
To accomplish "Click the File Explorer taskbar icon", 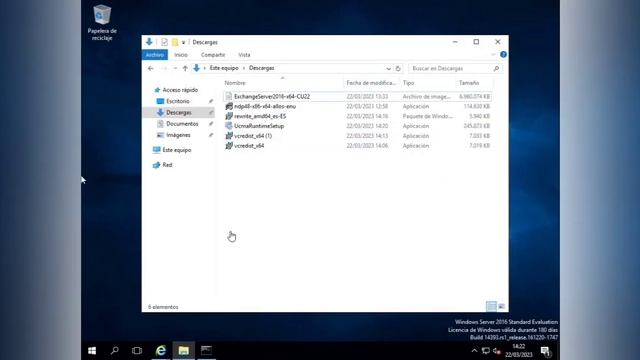I will tap(184, 351).
